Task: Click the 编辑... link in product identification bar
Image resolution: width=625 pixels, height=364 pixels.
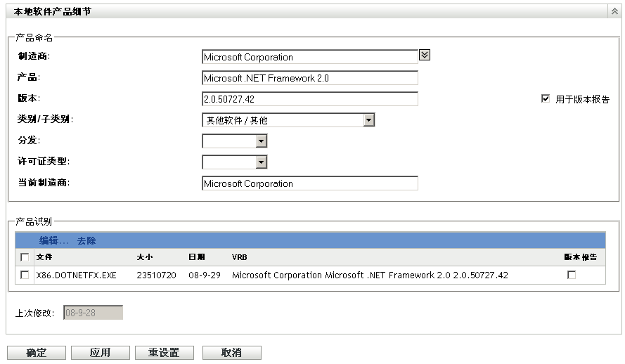Action: [x=54, y=240]
